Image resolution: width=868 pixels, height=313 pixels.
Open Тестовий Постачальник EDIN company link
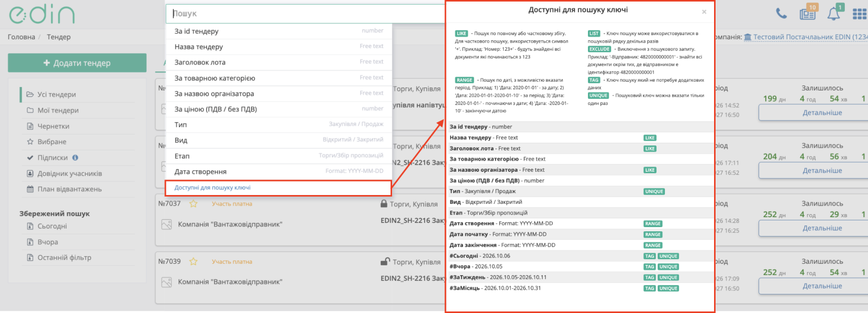[806, 37]
